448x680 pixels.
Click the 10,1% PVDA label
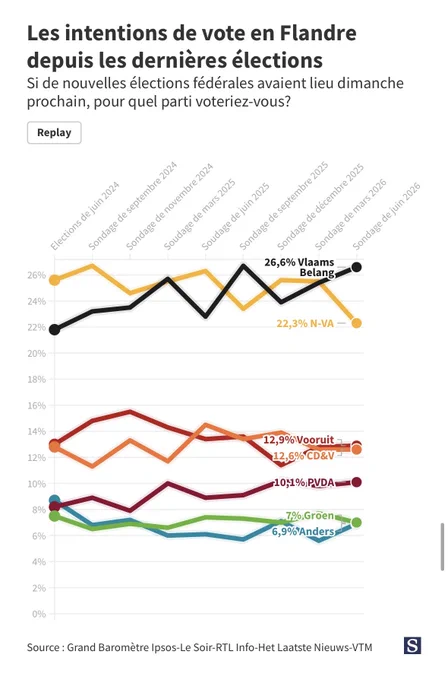coord(304,482)
